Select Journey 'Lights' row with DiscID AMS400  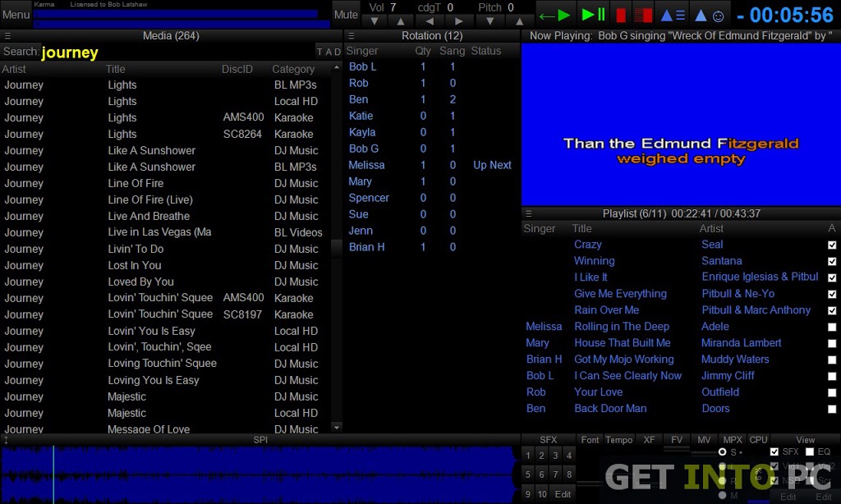166,117
